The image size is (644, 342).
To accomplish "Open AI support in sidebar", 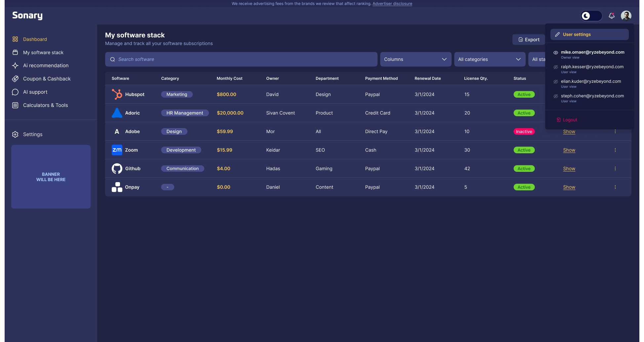I will (x=35, y=92).
